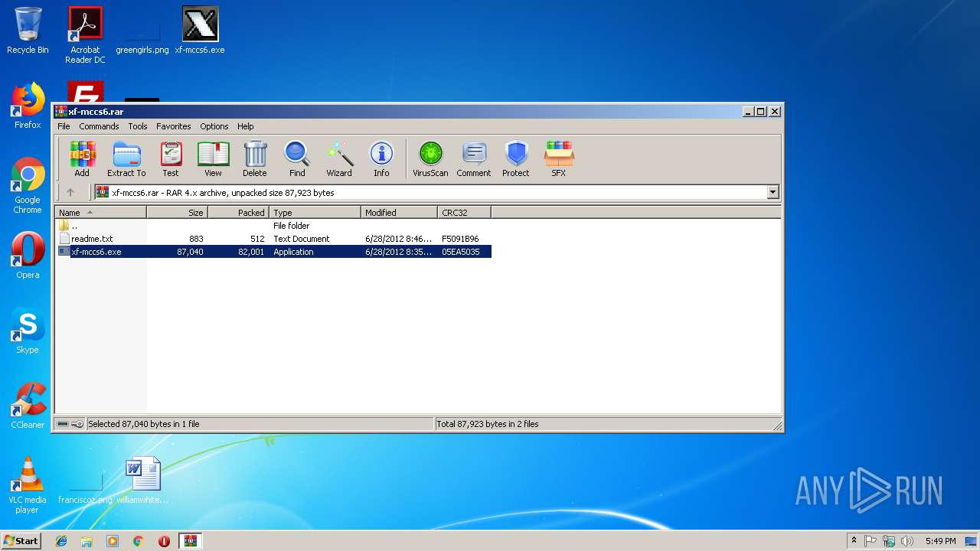The image size is (980, 551).
Task: Open Firefox from the desktop
Action: (x=28, y=106)
